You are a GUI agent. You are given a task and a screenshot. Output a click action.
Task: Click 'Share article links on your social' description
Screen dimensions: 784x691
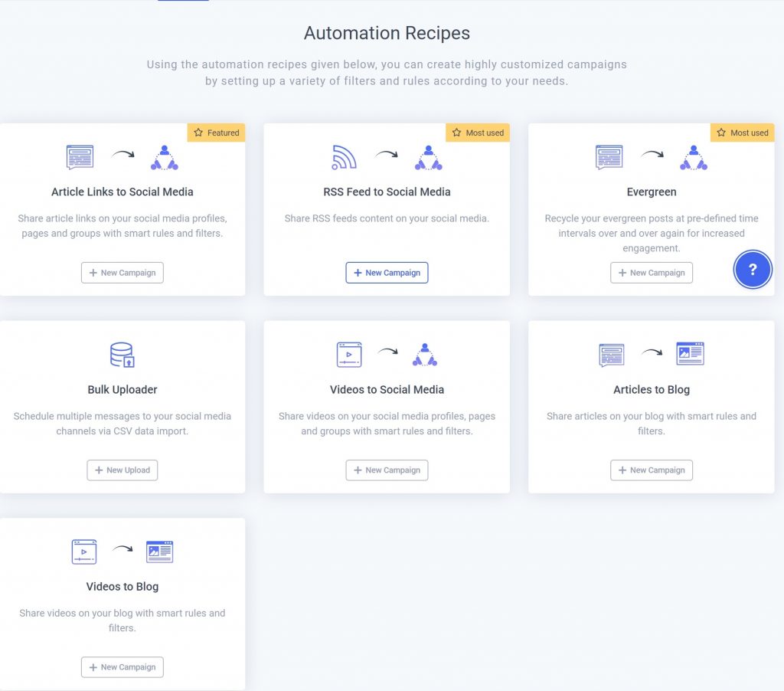(x=122, y=226)
